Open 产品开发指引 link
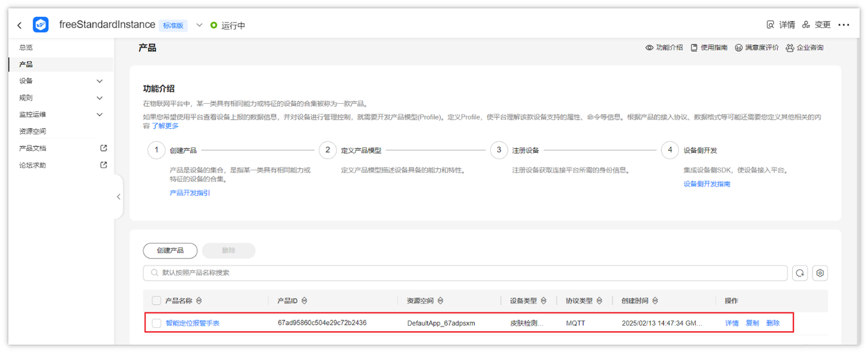The height and width of the screenshot is (353, 868). 190,193
